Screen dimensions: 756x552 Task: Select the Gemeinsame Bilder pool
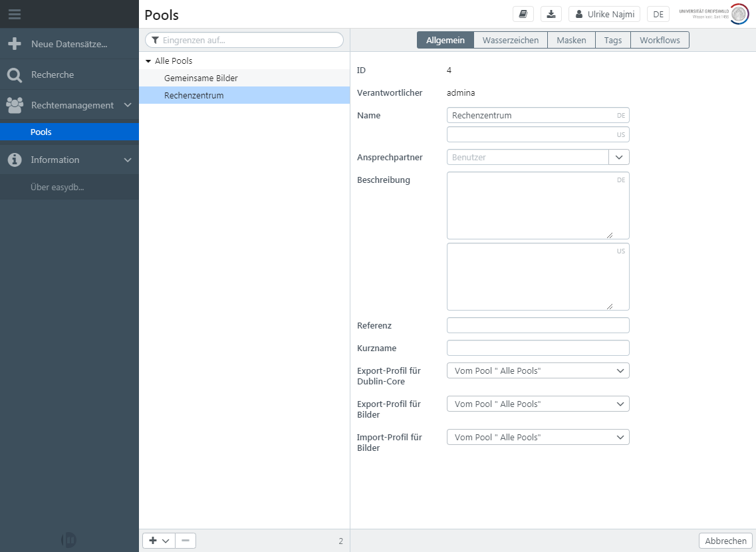(201, 78)
